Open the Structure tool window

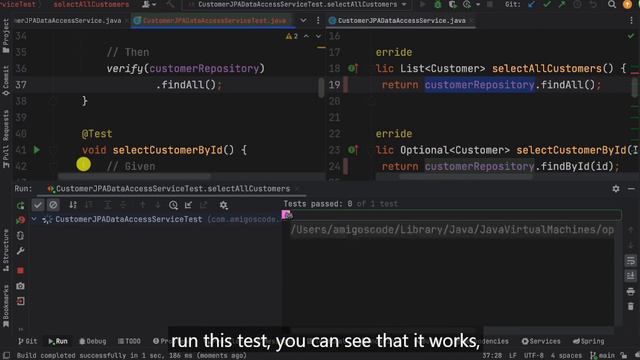(6, 250)
